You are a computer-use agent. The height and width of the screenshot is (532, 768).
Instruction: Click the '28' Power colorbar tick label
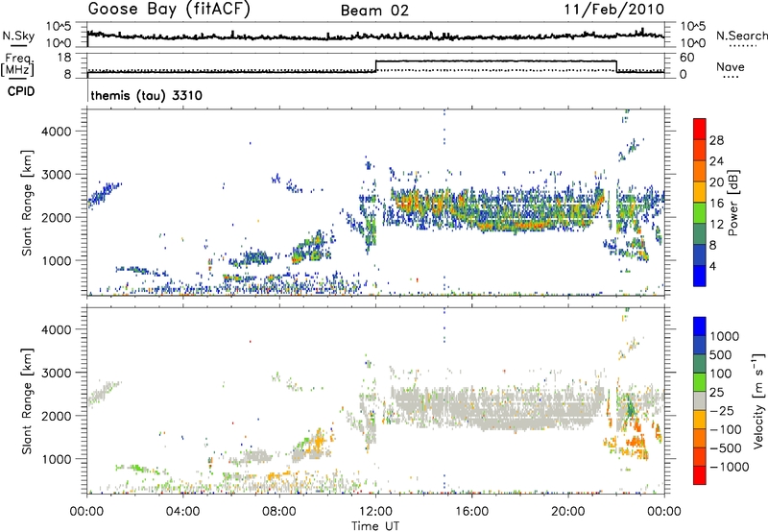pyautogui.click(x=716, y=140)
